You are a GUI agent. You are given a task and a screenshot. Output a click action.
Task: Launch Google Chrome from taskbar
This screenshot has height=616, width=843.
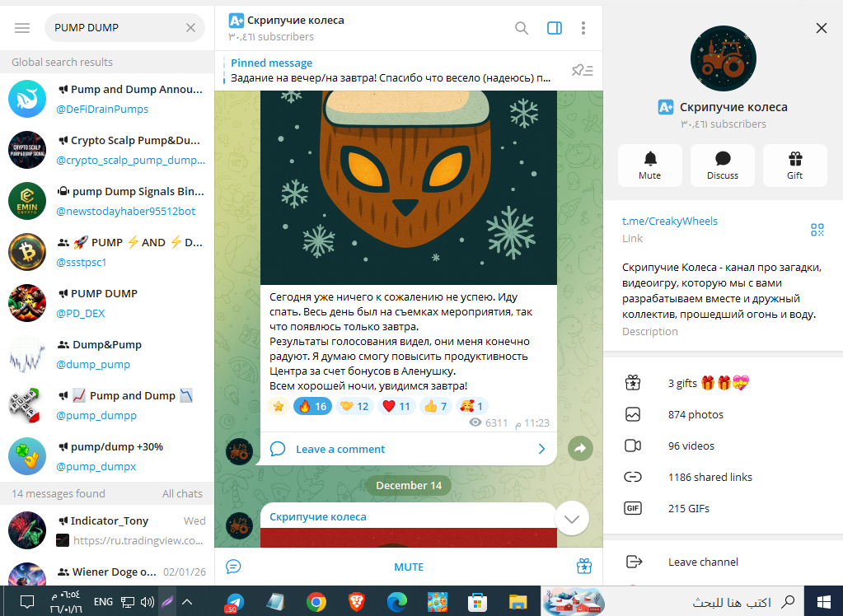click(x=316, y=601)
